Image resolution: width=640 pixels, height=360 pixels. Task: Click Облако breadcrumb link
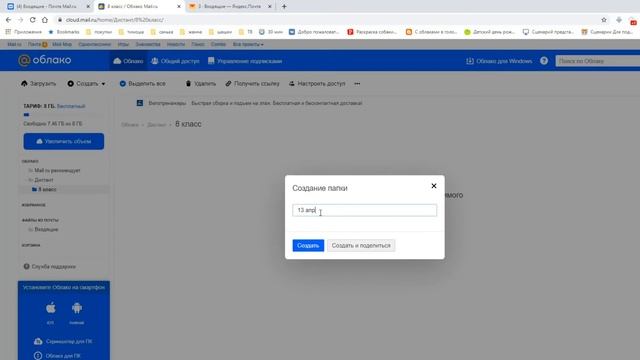[x=130, y=124]
